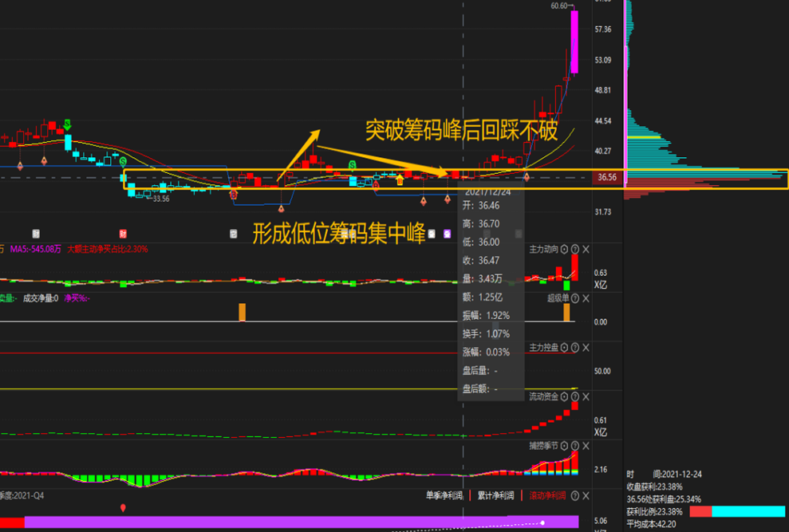
Task: Click the green S sell signal above the cyan candle
Action: click(x=68, y=124)
